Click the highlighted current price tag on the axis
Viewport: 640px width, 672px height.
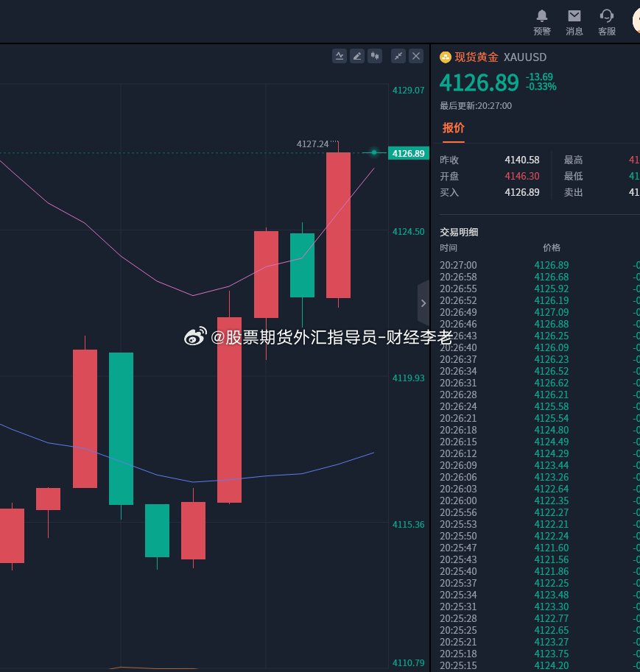coord(408,153)
